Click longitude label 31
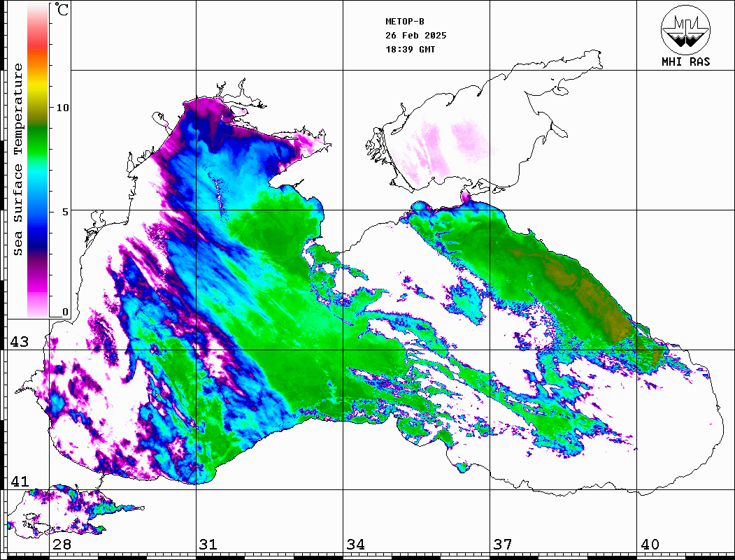The width and height of the screenshot is (735, 560). [x=208, y=544]
